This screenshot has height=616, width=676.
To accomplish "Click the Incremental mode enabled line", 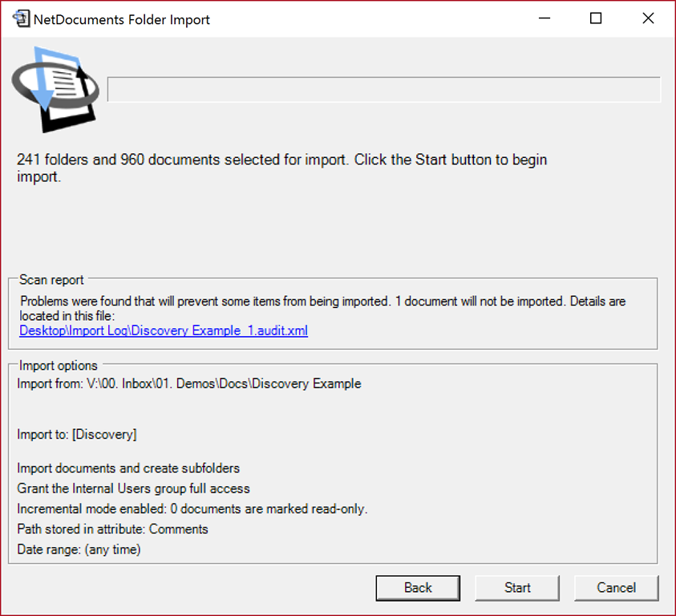I will pyautogui.click(x=192, y=509).
